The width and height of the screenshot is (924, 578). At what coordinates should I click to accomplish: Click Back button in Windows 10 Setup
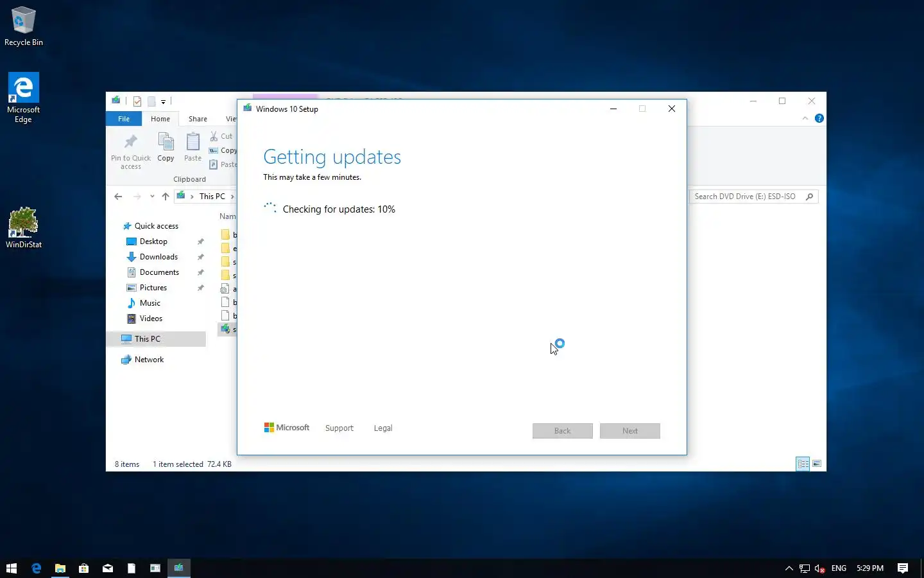pos(563,431)
